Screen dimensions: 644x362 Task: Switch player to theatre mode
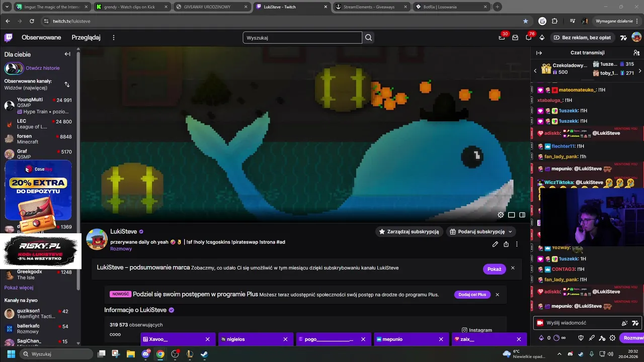click(x=511, y=215)
